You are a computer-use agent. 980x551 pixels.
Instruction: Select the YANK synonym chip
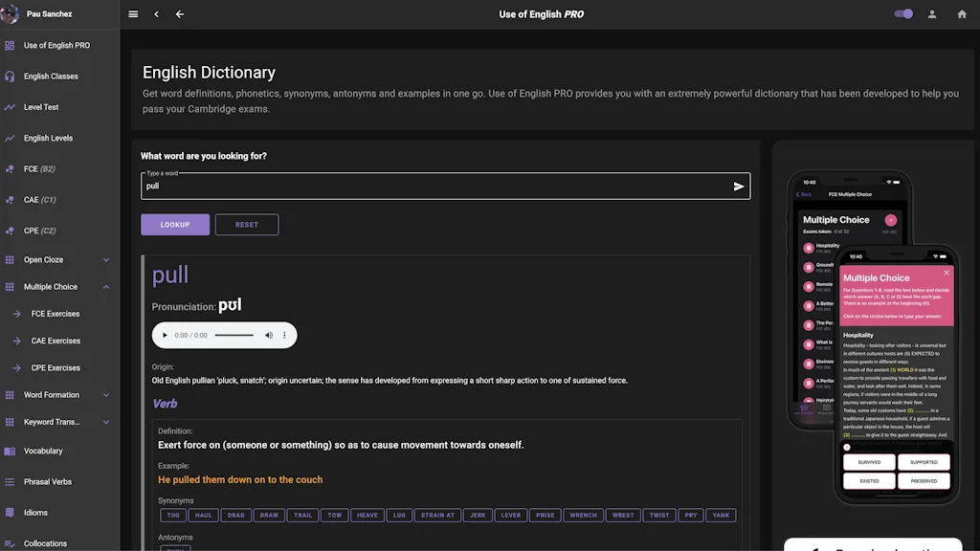[x=721, y=516]
